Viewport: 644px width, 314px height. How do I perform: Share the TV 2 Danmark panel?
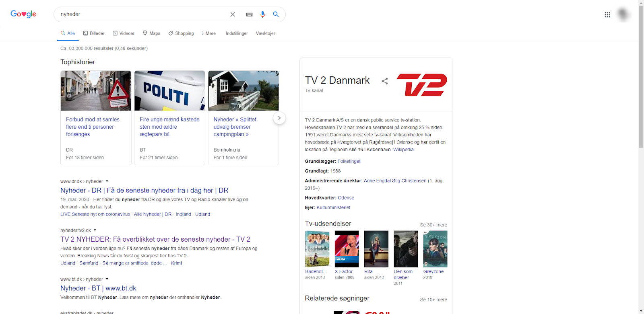pyautogui.click(x=385, y=81)
